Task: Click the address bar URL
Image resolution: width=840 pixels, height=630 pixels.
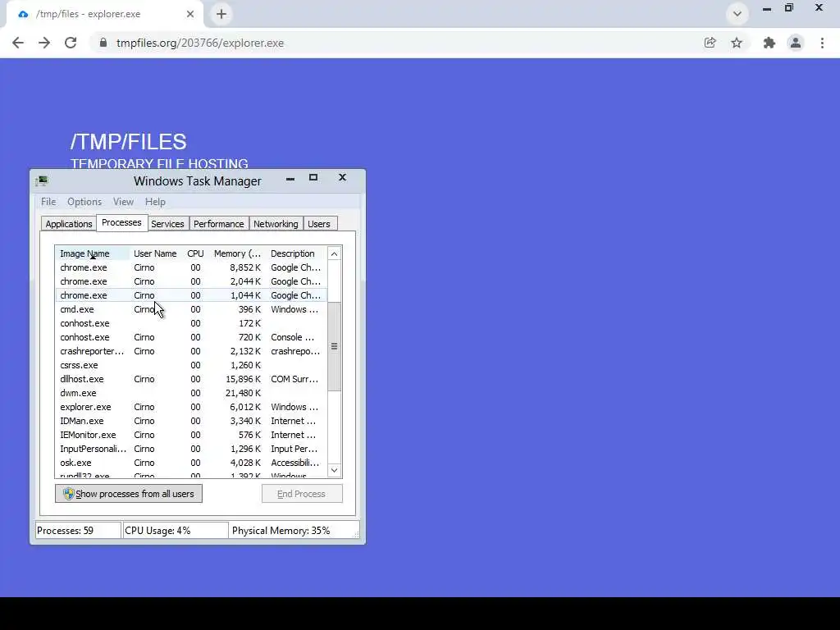Action: pyautogui.click(x=200, y=43)
